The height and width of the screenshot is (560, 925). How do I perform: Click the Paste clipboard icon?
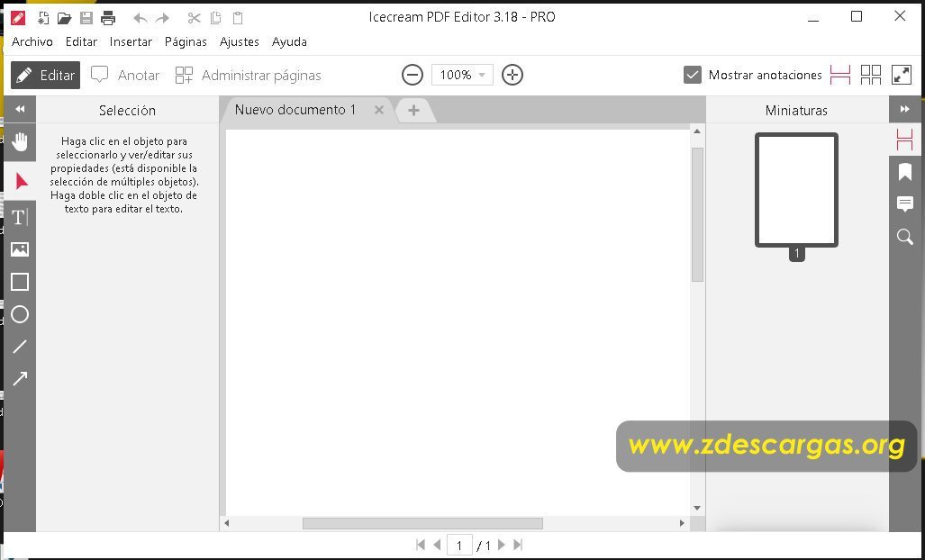(238, 18)
